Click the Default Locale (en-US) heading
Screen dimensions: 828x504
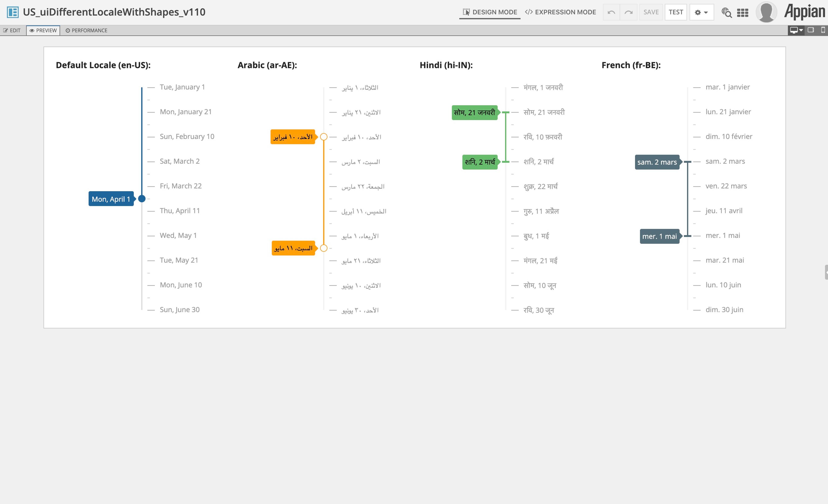coord(103,65)
